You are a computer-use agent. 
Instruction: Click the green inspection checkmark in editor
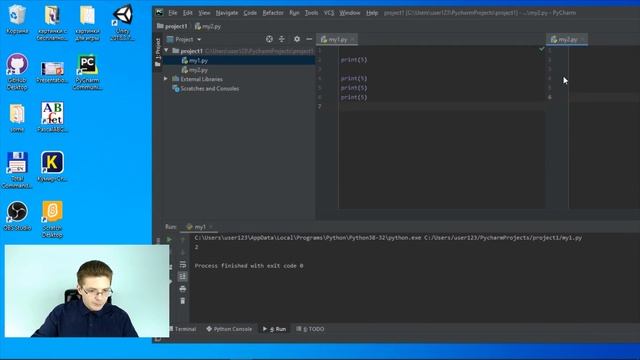coord(542,49)
